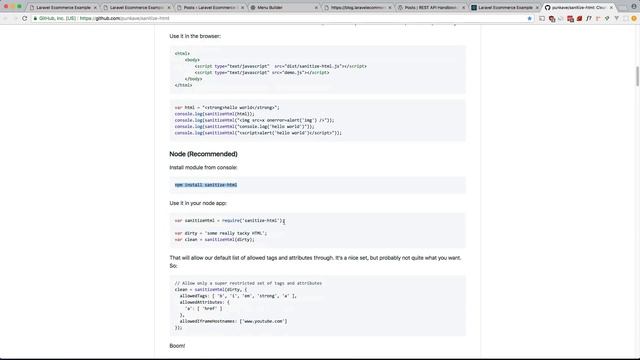The image size is (640, 360).
Task: Click the 'Node (Recommended)' heading
Action: (203, 154)
